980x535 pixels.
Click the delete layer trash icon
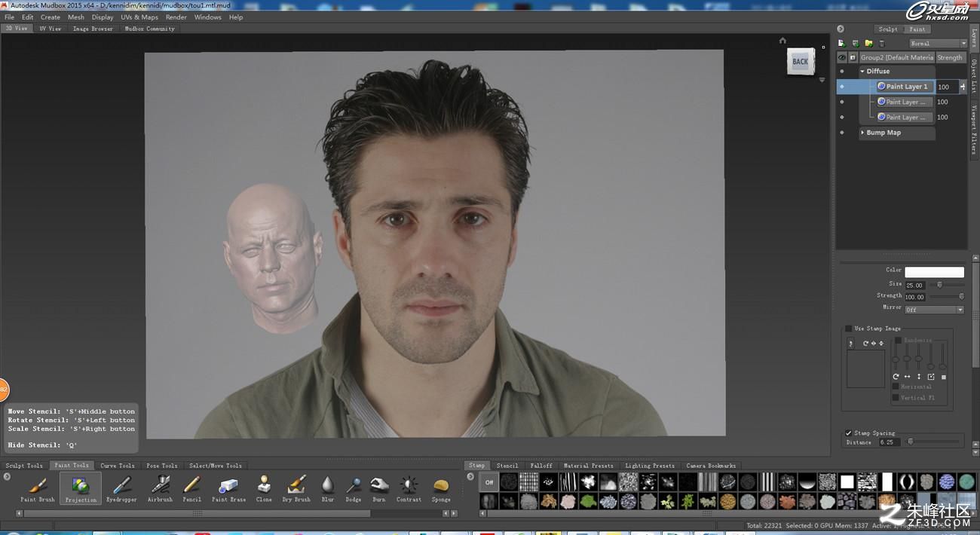click(882, 43)
